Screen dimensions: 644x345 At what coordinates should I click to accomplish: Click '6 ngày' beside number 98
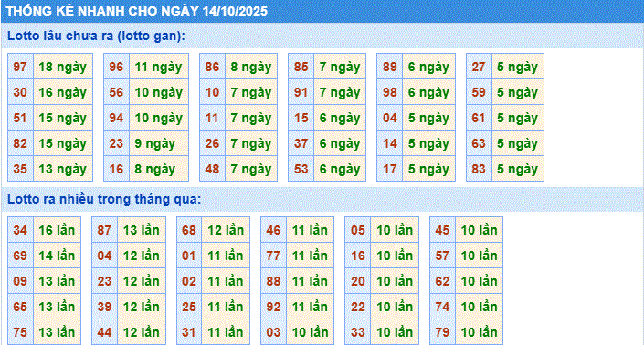point(428,92)
